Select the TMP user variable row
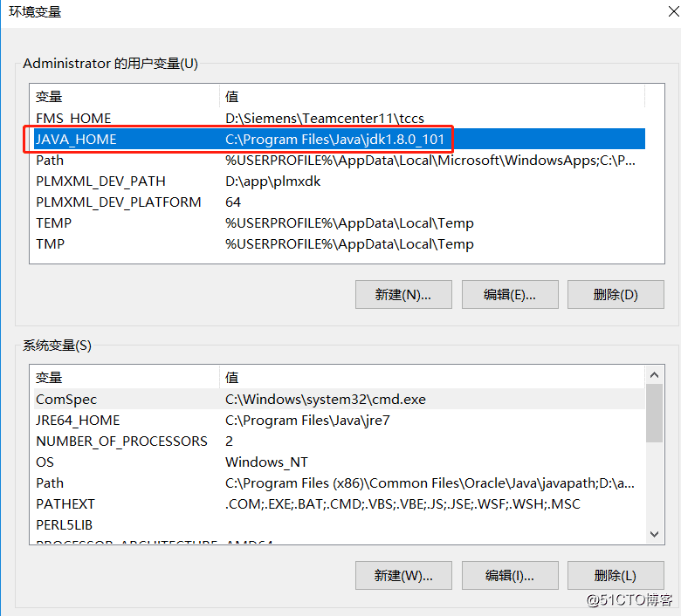Screen dimensions: 681x616 340,243
